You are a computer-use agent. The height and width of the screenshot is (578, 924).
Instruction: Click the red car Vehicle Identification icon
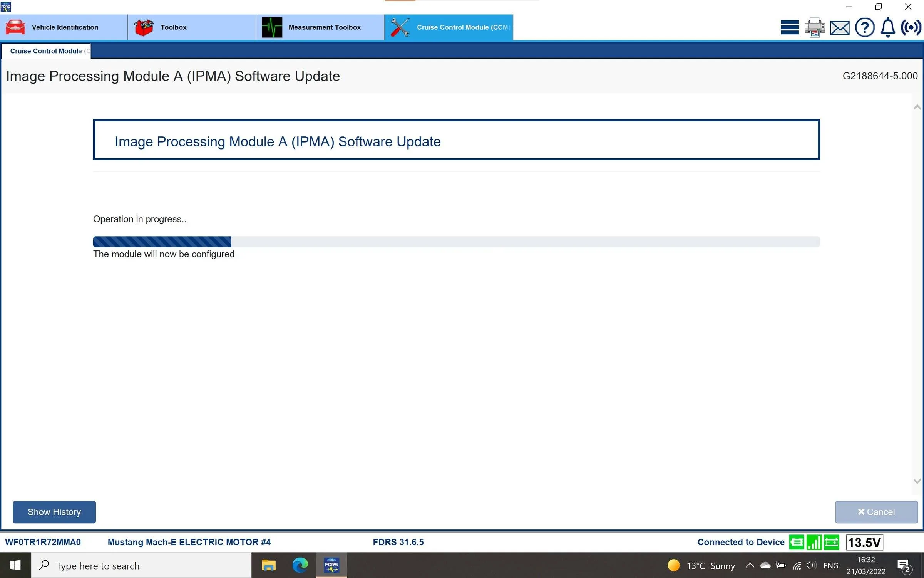[x=15, y=27]
